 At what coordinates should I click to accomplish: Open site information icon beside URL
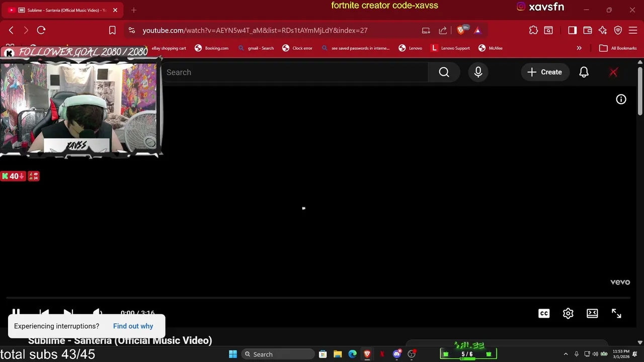click(x=132, y=30)
